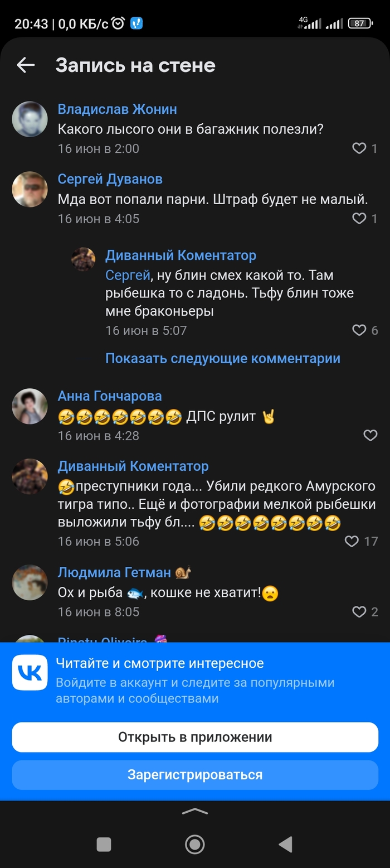Open Сергей Дуванов's profile name link
Screen dimensions: 390x868
[x=110, y=179]
